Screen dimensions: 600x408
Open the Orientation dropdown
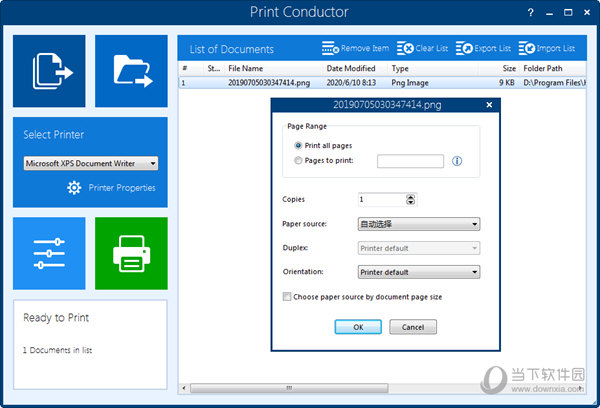(x=419, y=272)
